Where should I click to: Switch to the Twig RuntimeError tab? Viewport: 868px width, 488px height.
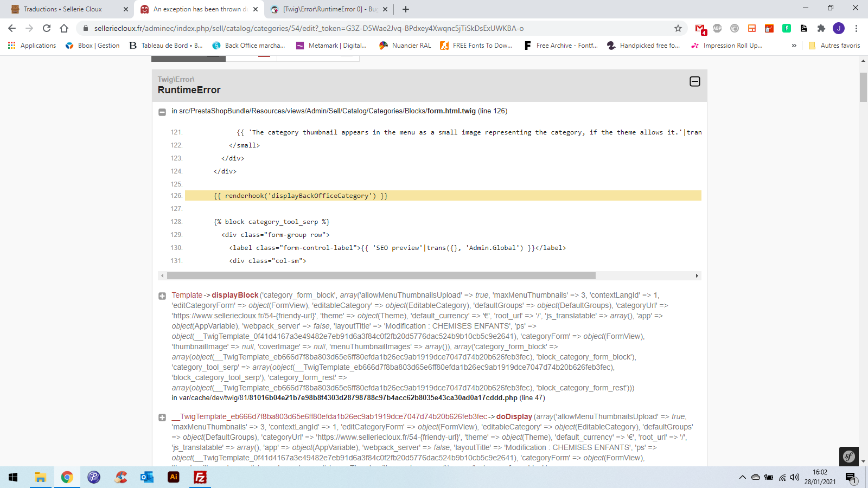329,9
